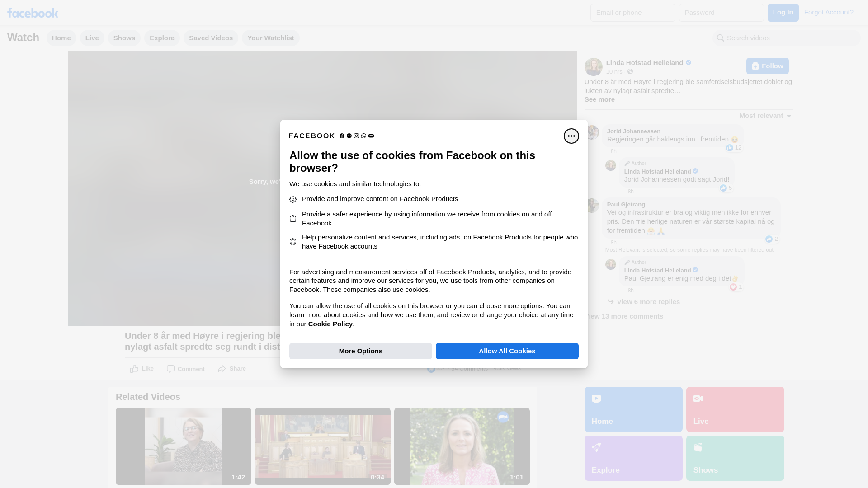
Task: Open the Most relevant sorting dropdown
Action: tap(765, 116)
